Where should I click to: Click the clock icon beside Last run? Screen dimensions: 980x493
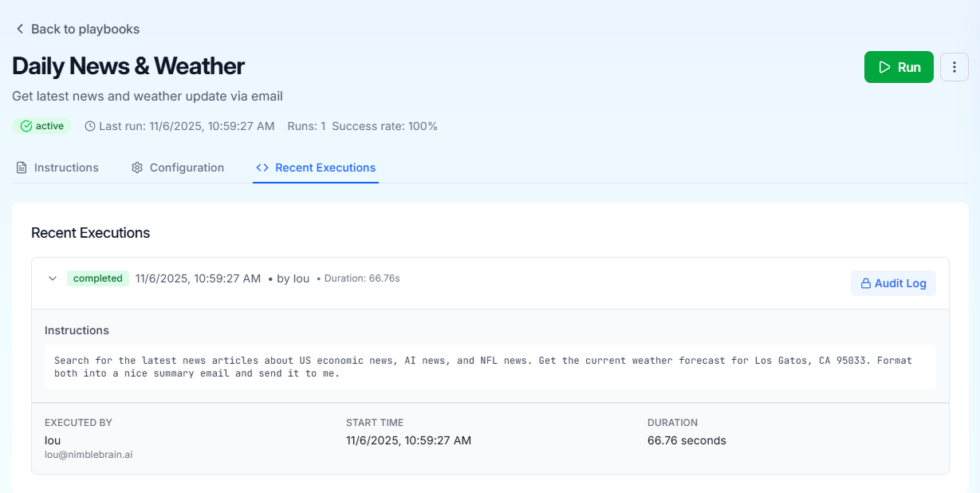tap(90, 126)
